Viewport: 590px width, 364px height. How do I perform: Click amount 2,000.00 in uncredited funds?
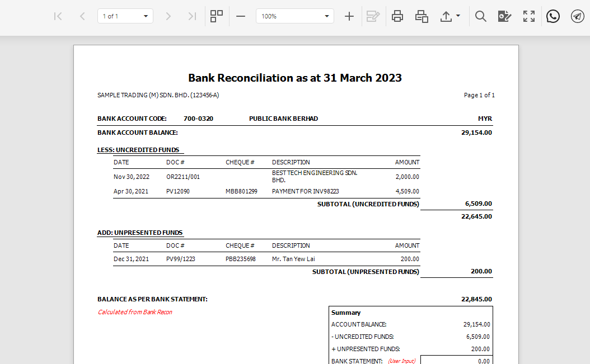[407, 177]
